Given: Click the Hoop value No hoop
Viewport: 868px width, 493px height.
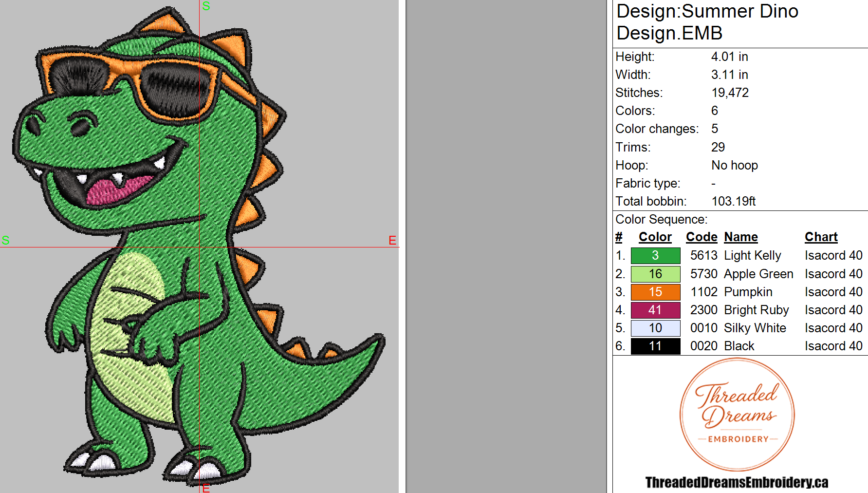Looking at the screenshot, I should [735, 166].
